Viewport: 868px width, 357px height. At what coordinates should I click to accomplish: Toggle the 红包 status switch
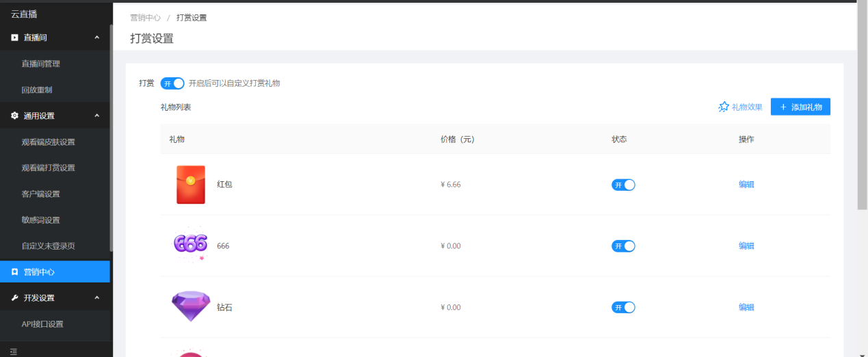click(x=623, y=185)
